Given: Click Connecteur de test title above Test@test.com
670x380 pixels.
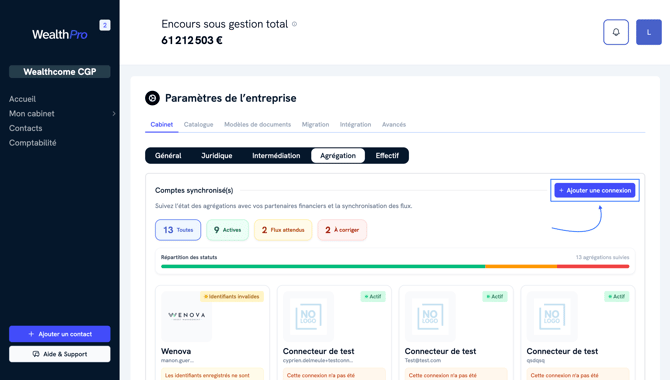Looking at the screenshot, I should tap(440, 351).
